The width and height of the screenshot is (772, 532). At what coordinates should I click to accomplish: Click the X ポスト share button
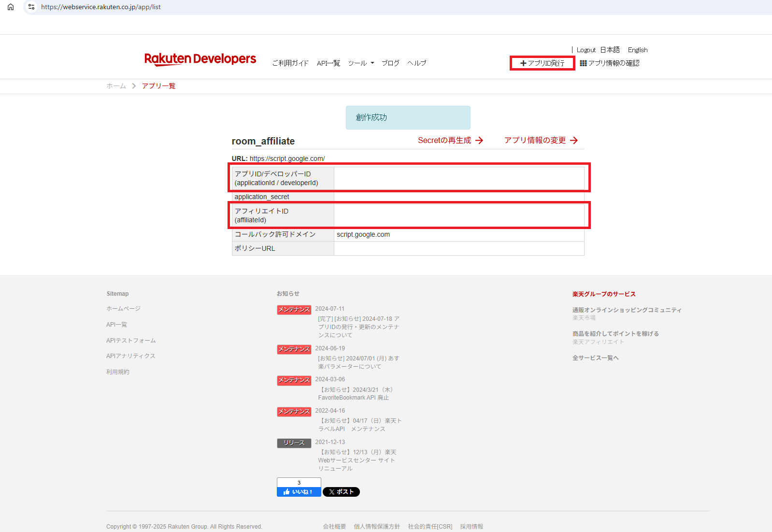click(341, 492)
